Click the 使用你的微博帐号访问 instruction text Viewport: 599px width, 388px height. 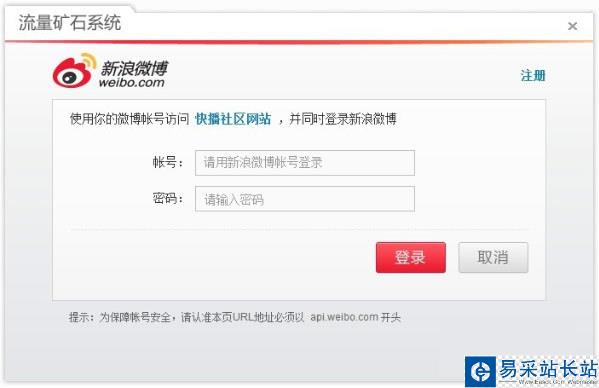click(130, 119)
